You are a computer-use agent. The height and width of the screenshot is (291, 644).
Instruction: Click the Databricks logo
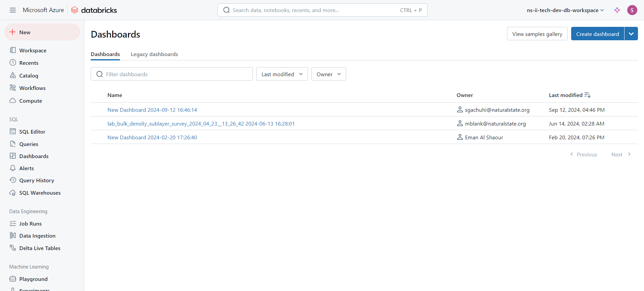click(94, 10)
